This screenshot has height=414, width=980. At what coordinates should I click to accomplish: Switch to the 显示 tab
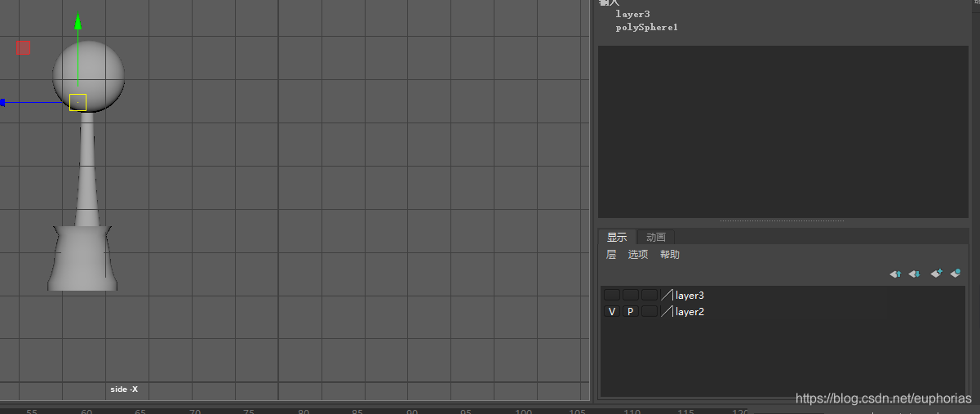pos(617,238)
